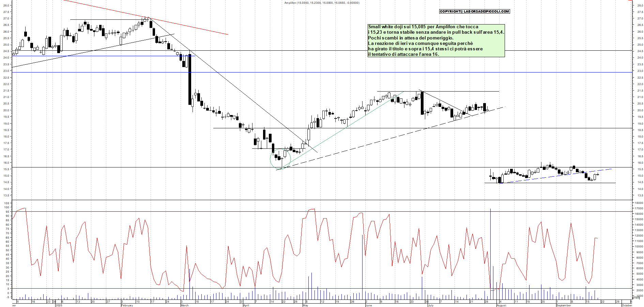Click 'il tentativo di attaccare l'area 16.'
This screenshot has width=644, height=307.
click(403, 54)
